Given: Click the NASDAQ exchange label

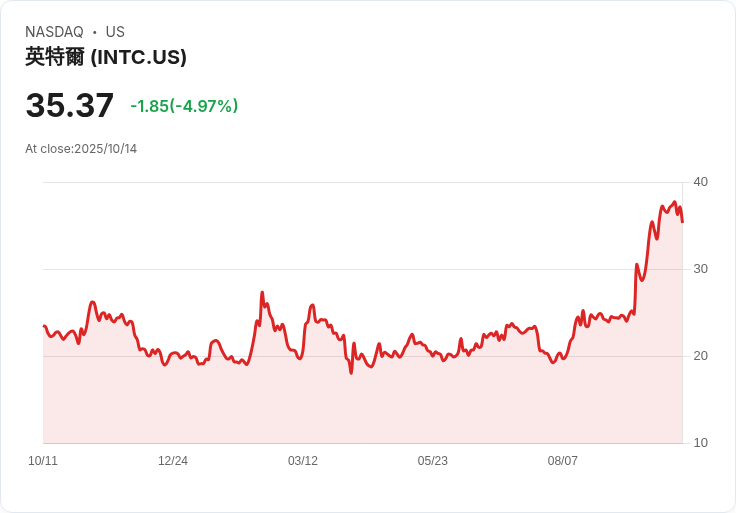Looking at the screenshot, I should (x=54, y=32).
